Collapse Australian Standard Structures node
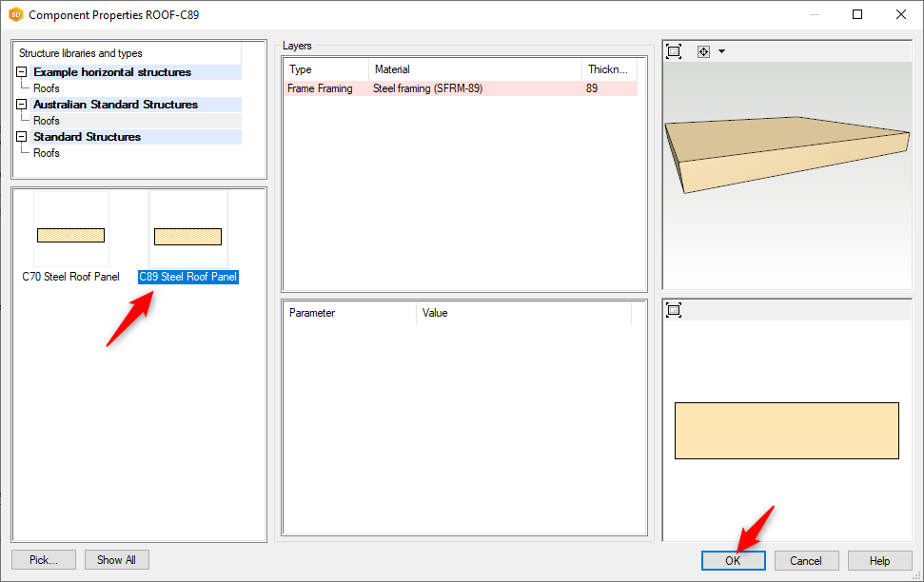The image size is (924, 582). pos(21,105)
